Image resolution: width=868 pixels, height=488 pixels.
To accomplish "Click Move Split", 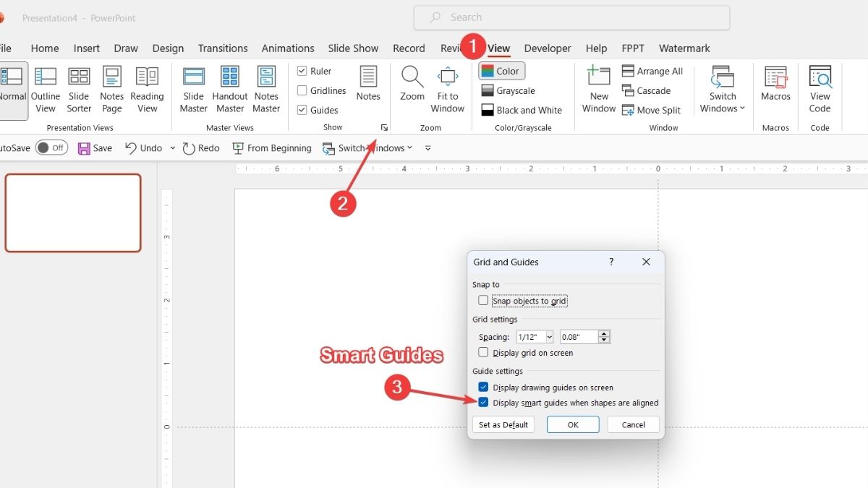I will (652, 110).
